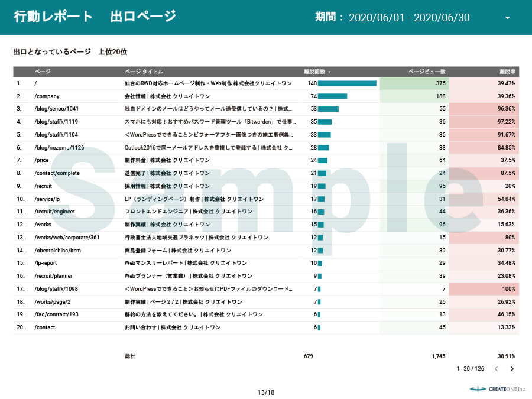Open the date range period dropdown arrow
The image size is (532, 399).
507,18
